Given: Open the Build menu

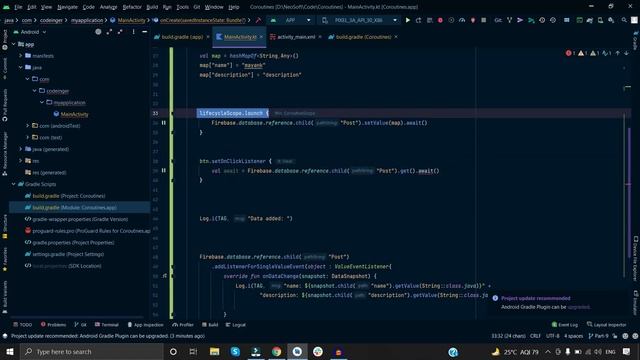Looking at the screenshot, I should pyautogui.click(x=152, y=7).
